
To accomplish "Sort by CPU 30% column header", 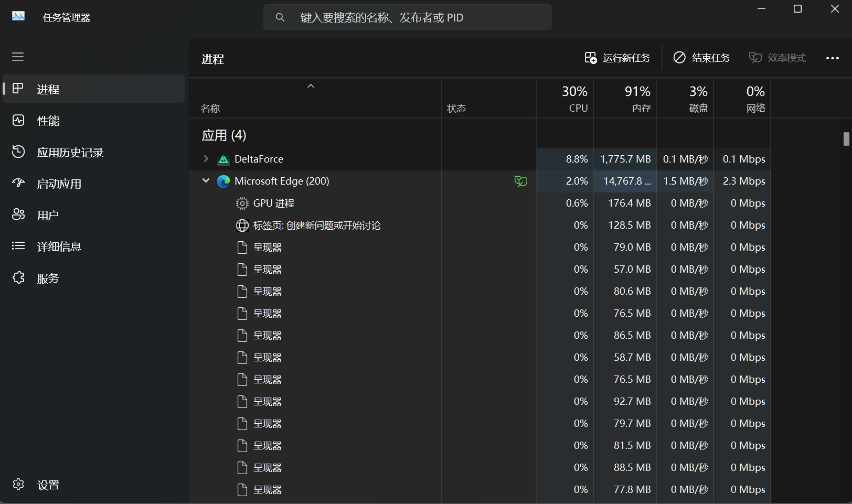I will 565,99.
